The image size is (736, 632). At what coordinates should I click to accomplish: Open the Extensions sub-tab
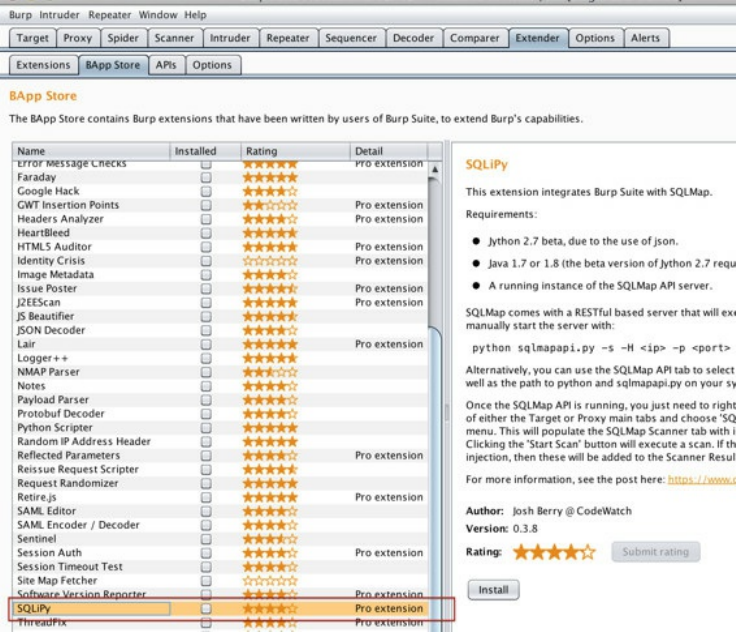tap(43, 65)
